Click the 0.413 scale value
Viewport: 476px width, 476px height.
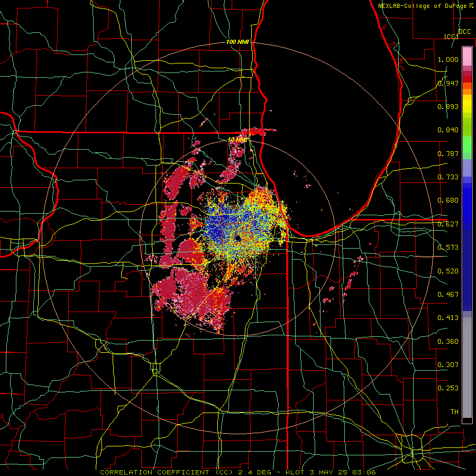coord(448,318)
